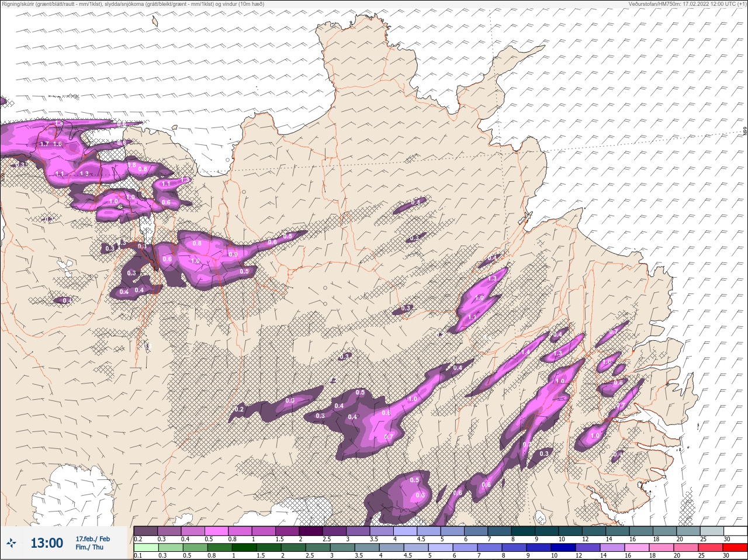Select the '17.feb./ Feb' date text
Screen dimensions: 748x560
[x=92, y=539]
